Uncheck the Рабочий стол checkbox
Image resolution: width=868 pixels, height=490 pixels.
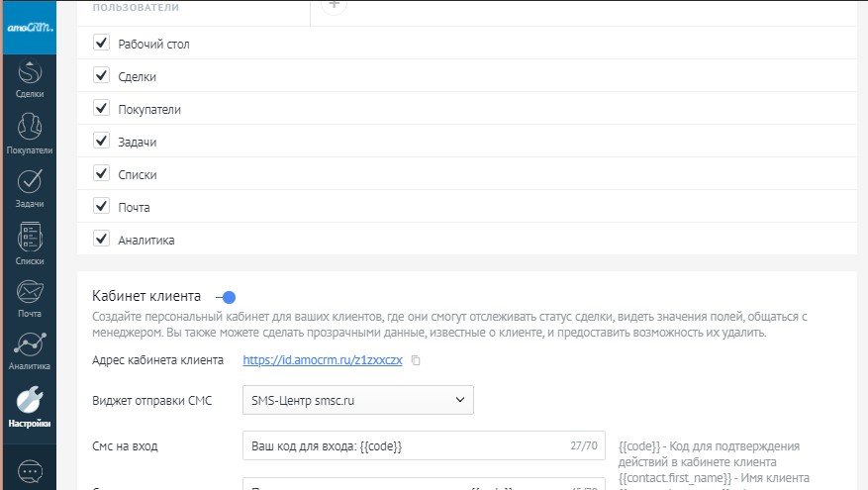coord(100,44)
